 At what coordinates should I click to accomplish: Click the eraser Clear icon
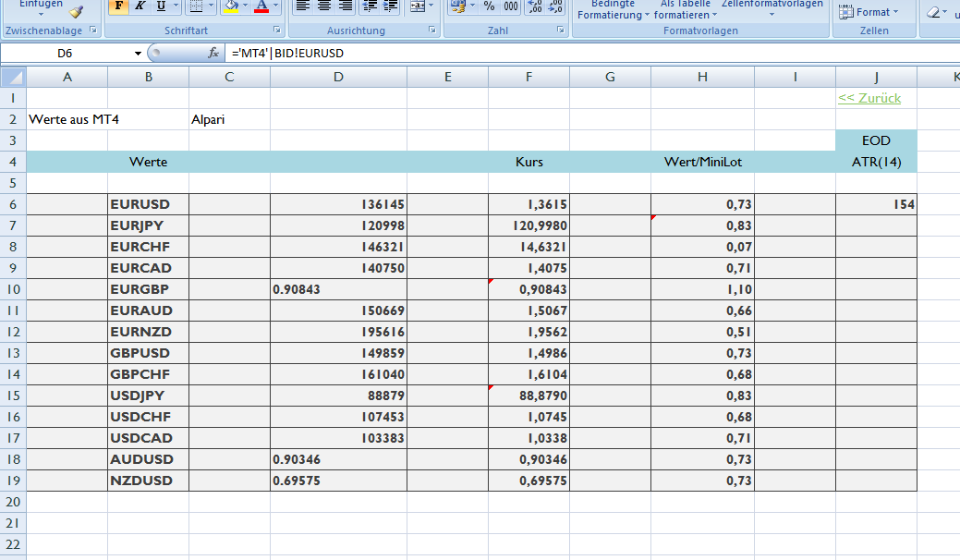(935, 12)
